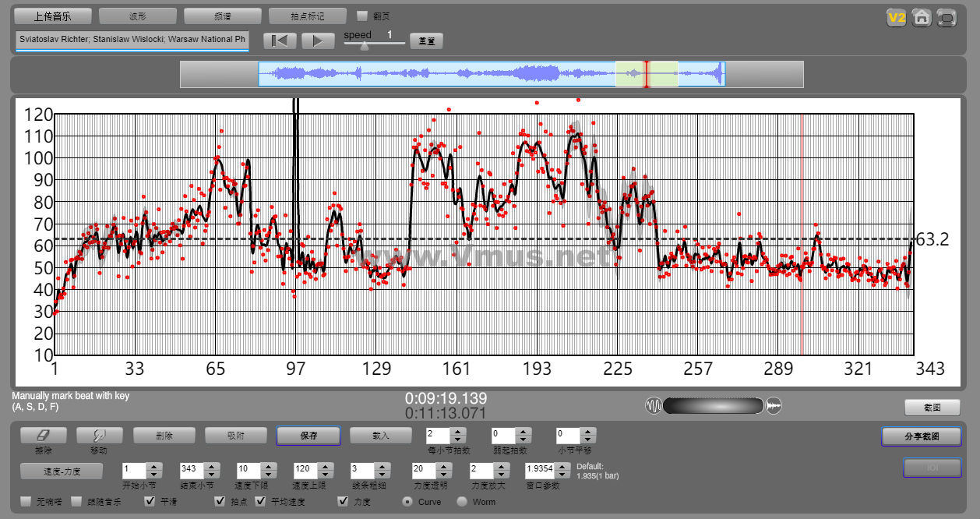
Task: Select the Worm radio button
Action: pos(462,502)
